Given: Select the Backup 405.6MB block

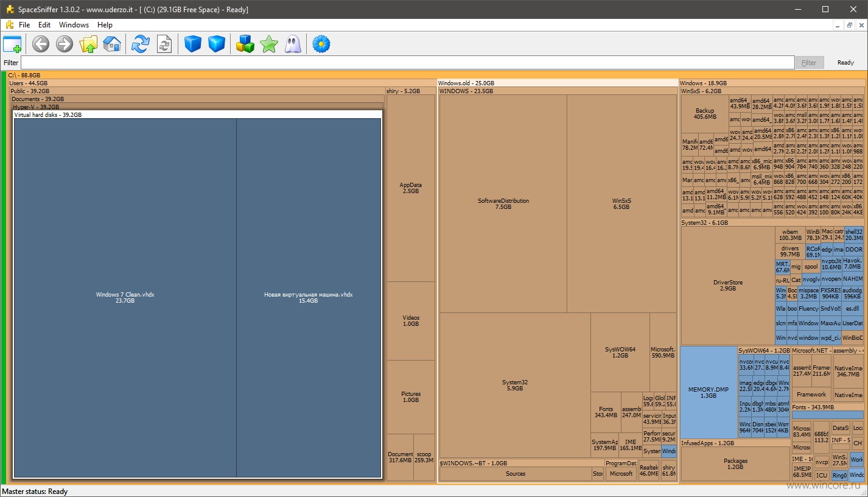Looking at the screenshot, I should pyautogui.click(x=705, y=114).
